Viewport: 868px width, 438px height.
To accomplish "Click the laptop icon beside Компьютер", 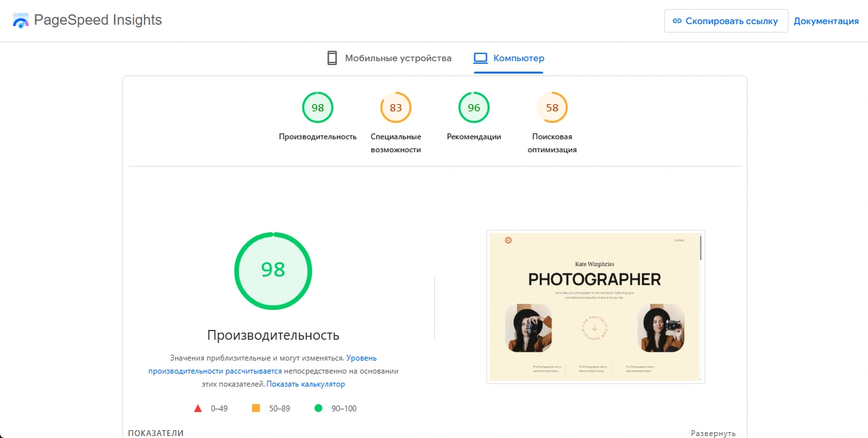I will click(x=481, y=58).
